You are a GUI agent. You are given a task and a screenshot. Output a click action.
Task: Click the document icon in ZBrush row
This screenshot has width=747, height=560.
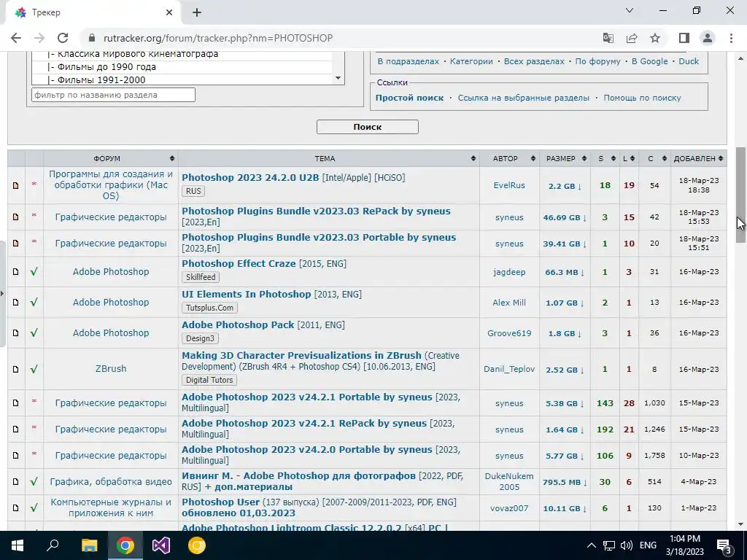pyautogui.click(x=16, y=369)
